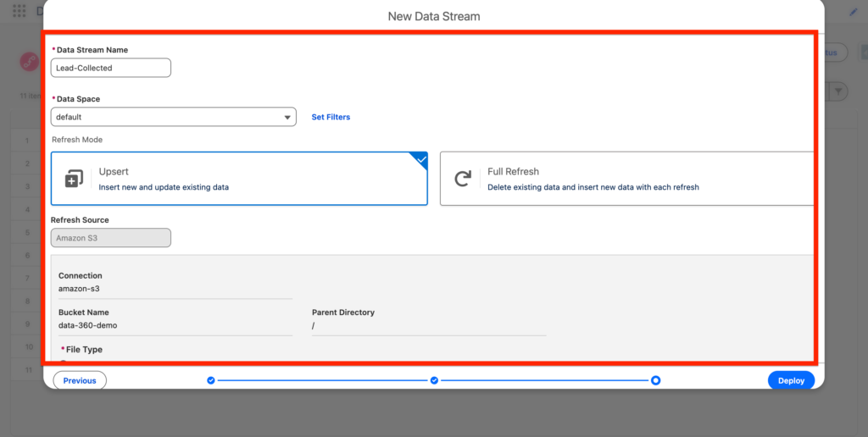Click the Upsert insert-and-update icon
Viewport: 868px width, 437px height.
click(x=74, y=179)
